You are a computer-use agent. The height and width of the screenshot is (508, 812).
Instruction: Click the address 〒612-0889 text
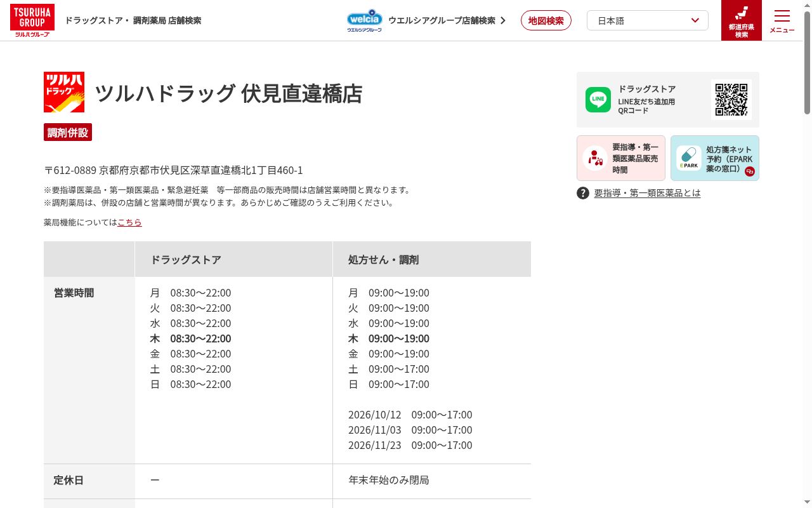(173, 170)
